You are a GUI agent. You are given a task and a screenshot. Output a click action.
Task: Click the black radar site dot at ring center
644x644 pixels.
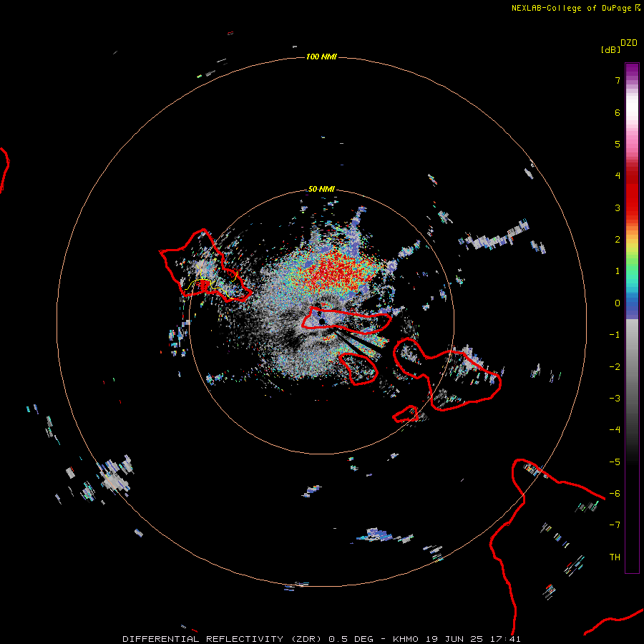(322, 321)
